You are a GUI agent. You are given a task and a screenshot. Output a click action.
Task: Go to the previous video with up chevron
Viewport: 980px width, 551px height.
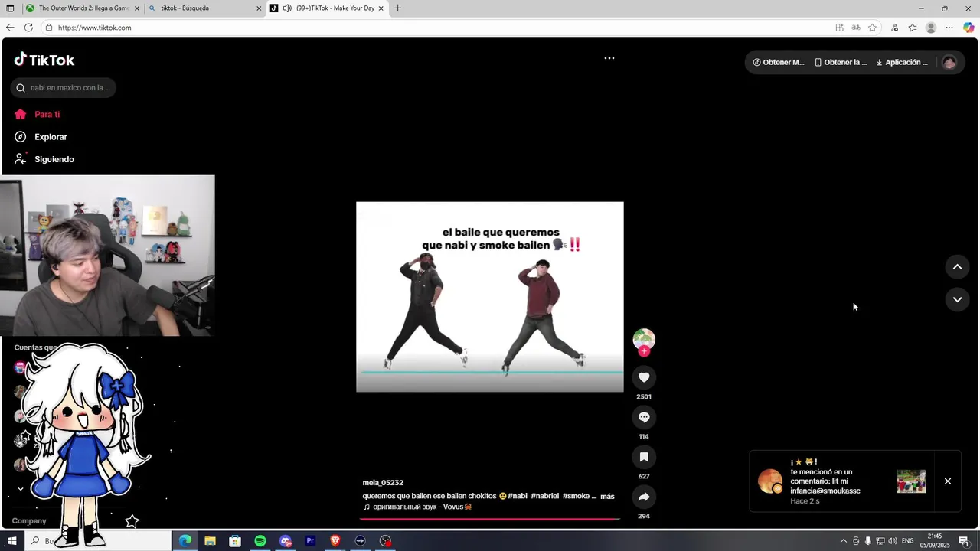(x=957, y=267)
